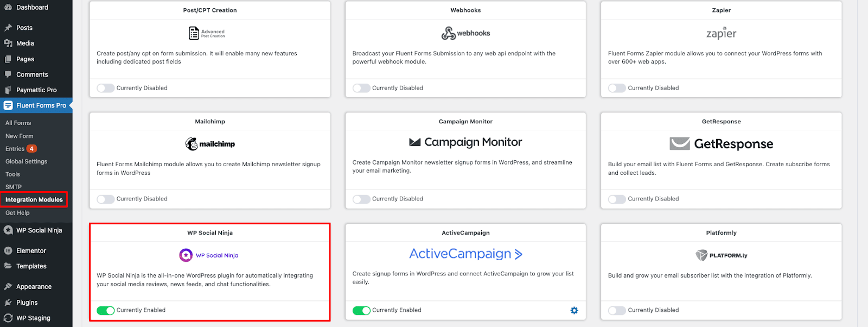Open the Appearance menu link

point(34,287)
